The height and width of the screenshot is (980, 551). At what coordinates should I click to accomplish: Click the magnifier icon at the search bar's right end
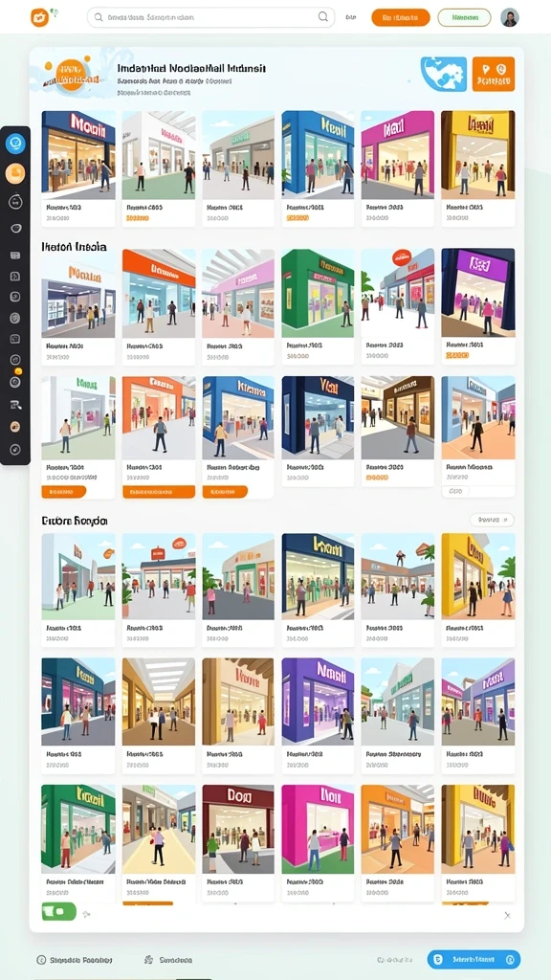click(323, 17)
